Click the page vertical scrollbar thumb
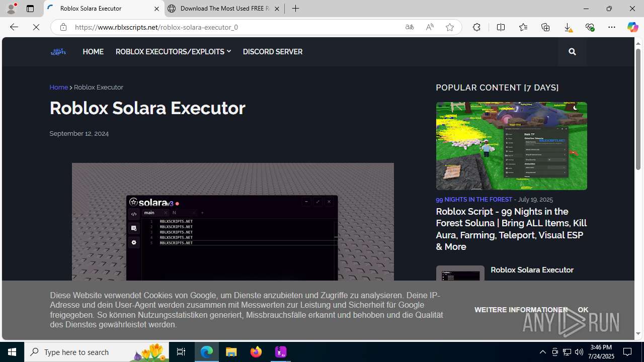 point(638,108)
